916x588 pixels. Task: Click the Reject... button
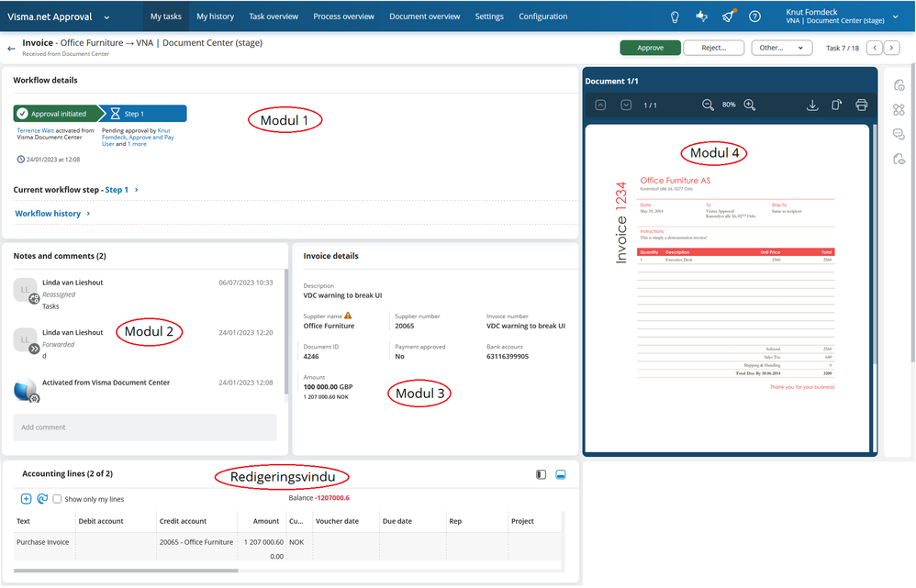pyautogui.click(x=713, y=48)
